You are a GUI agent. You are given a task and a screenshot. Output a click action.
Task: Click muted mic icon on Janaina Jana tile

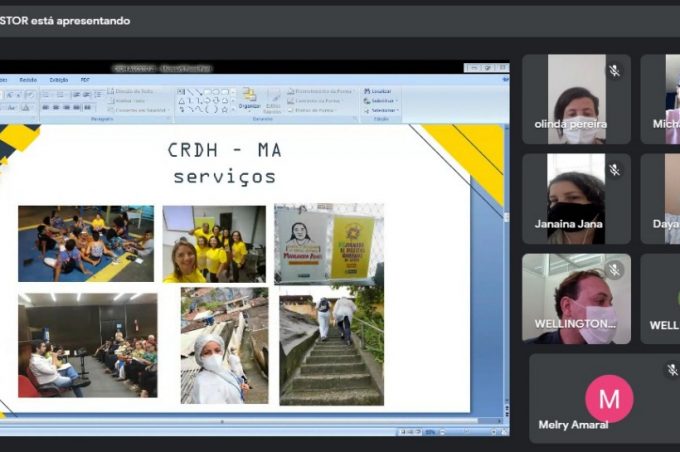(x=615, y=170)
